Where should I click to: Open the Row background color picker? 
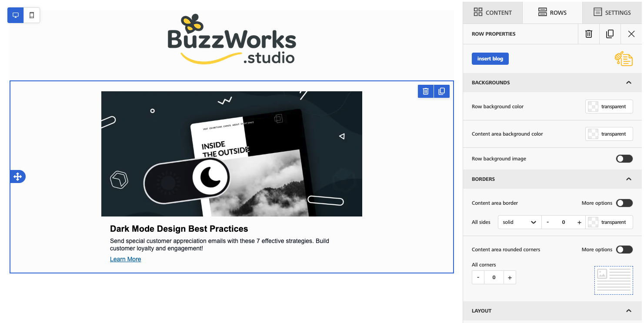pos(609,107)
